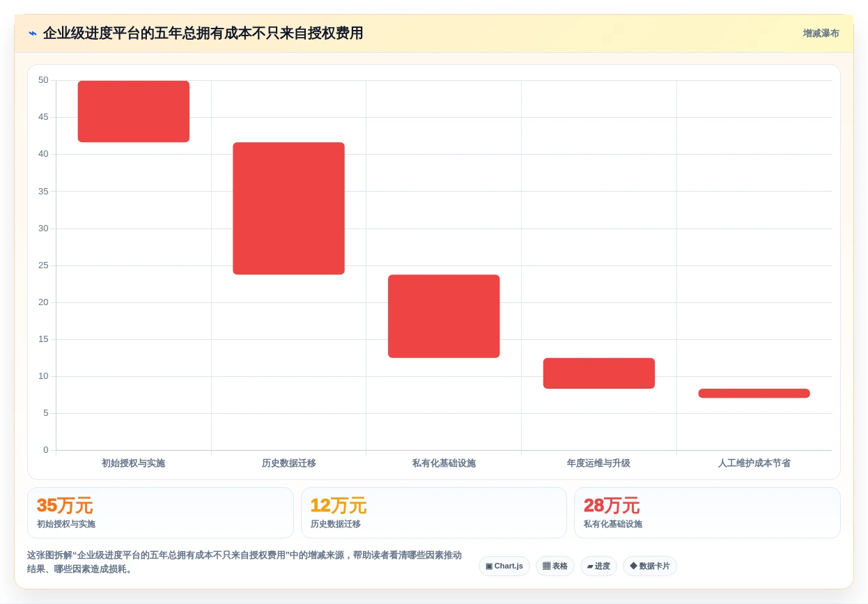Select the Chart.js tag chip

coord(504,566)
